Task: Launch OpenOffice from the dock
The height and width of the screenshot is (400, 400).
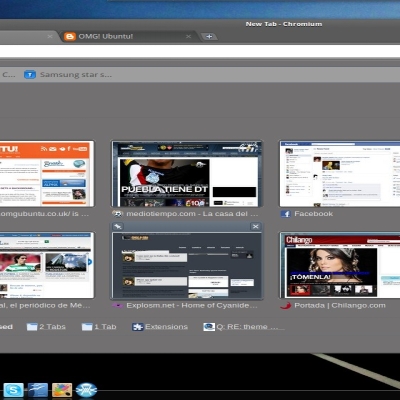Action: (x=38, y=390)
